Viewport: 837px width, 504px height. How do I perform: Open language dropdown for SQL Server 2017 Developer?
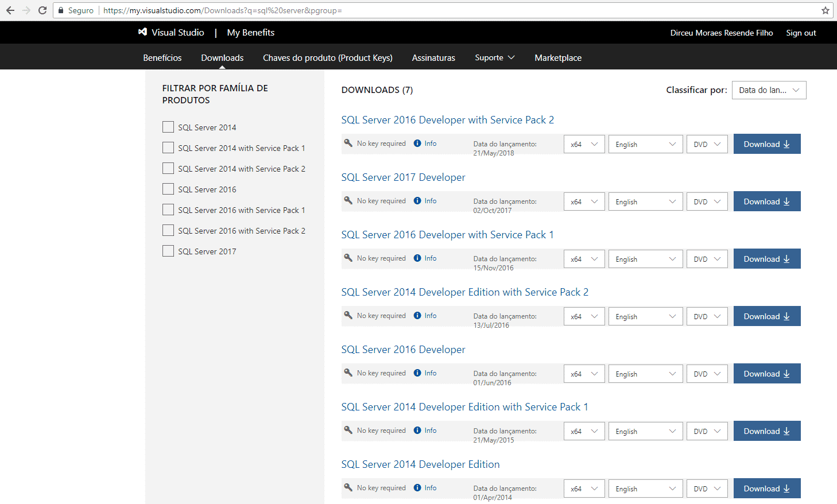(x=645, y=201)
